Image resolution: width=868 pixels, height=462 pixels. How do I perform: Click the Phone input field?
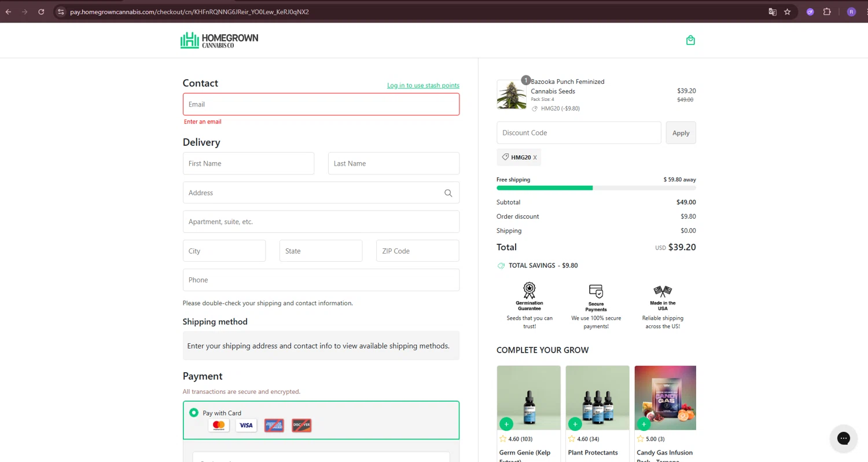pyautogui.click(x=321, y=280)
